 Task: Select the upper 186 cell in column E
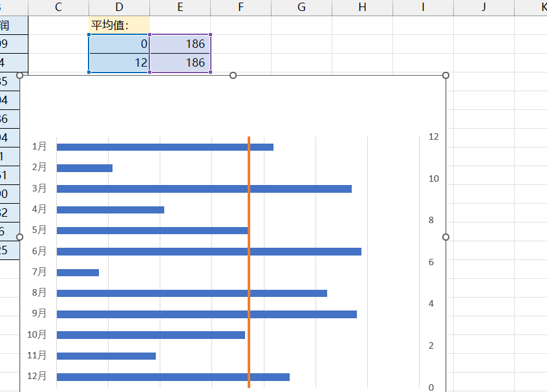coord(180,44)
